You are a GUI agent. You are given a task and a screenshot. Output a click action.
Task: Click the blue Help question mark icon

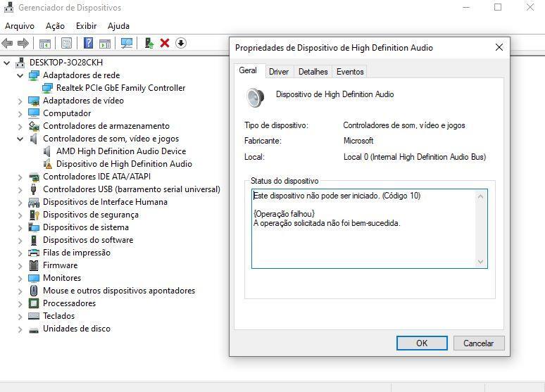(89, 43)
